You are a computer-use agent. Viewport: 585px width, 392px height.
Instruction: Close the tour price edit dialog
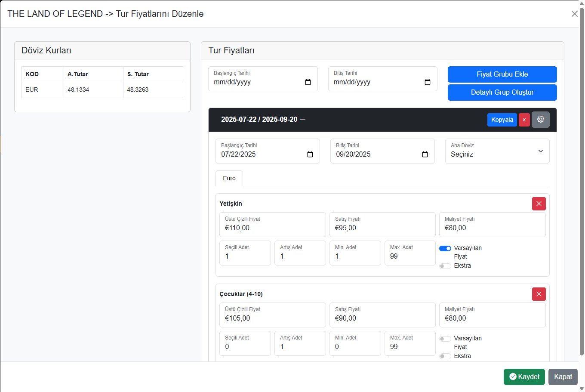point(574,14)
